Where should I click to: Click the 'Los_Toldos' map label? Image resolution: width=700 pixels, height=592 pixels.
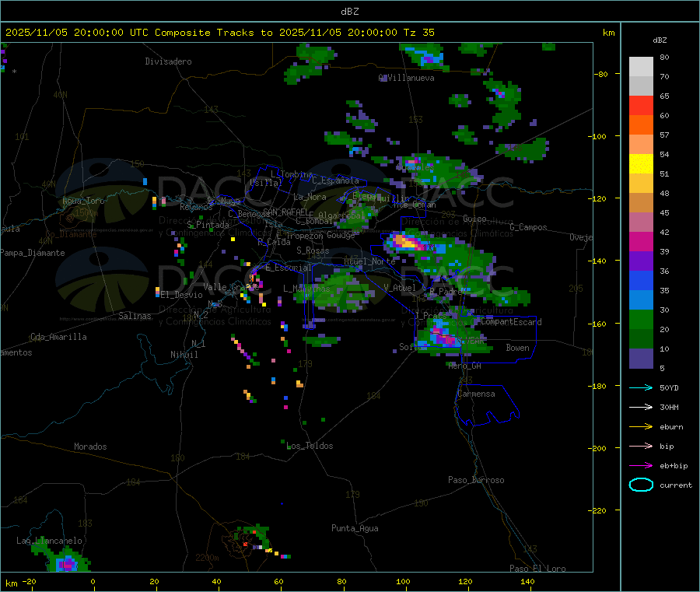point(310,446)
